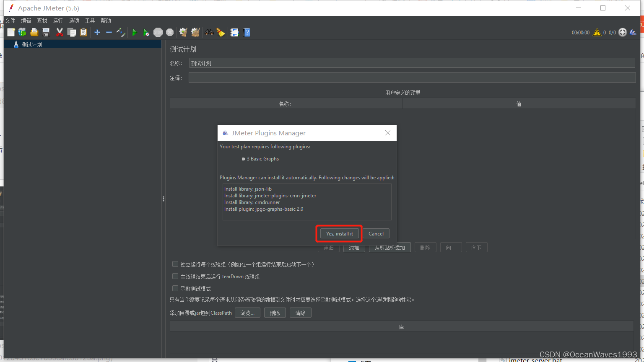Image resolution: width=644 pixels, height=362 pixels.
Task: Click the Toggle enable/disable icon
Action: 121,32
